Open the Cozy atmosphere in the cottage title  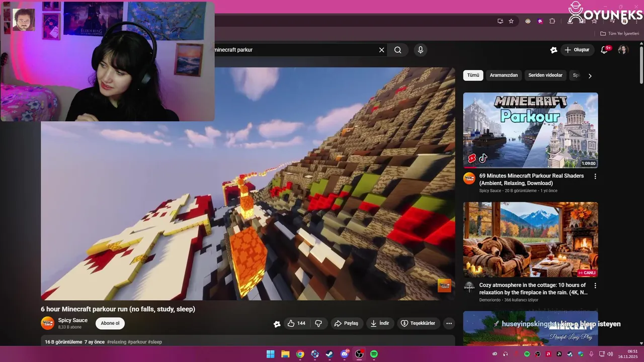click(x=533, y=289)
